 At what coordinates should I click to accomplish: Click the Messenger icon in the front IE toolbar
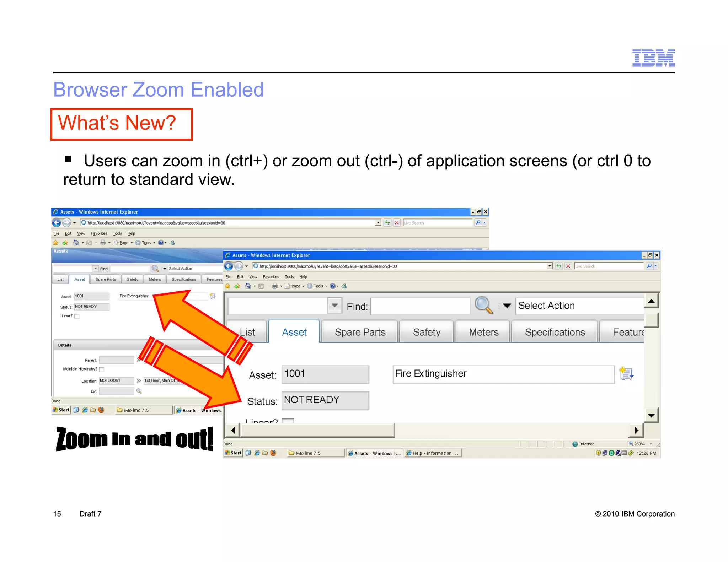pyautogui.click(x=344, y=286)
